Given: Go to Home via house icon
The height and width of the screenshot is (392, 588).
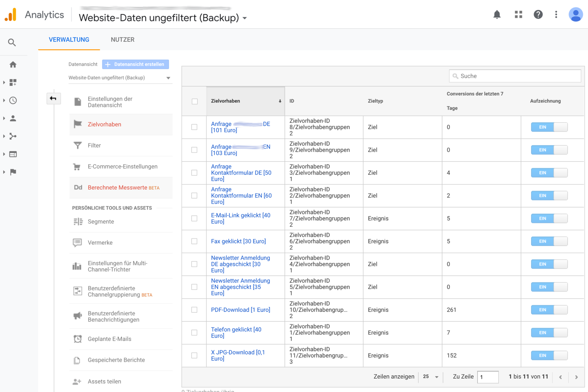Looking at the screenshot, I should [13, 65].
